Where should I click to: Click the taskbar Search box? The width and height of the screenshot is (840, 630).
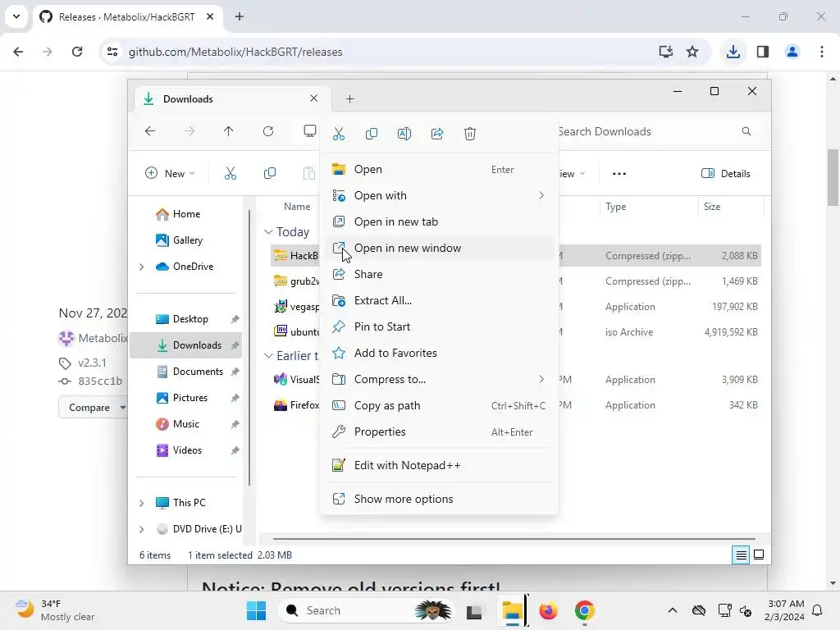coord(367,610)
